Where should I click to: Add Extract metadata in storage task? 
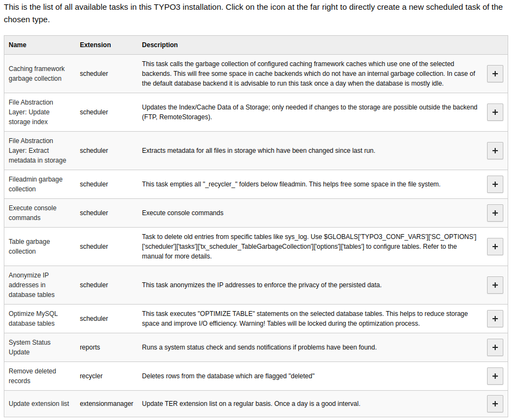[495, 151]
